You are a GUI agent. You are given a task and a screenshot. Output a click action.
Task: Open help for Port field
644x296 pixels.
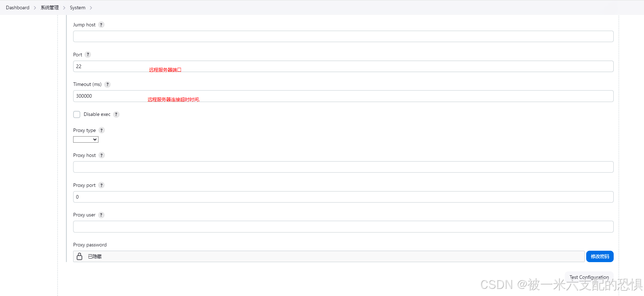(x=88, y=55)
